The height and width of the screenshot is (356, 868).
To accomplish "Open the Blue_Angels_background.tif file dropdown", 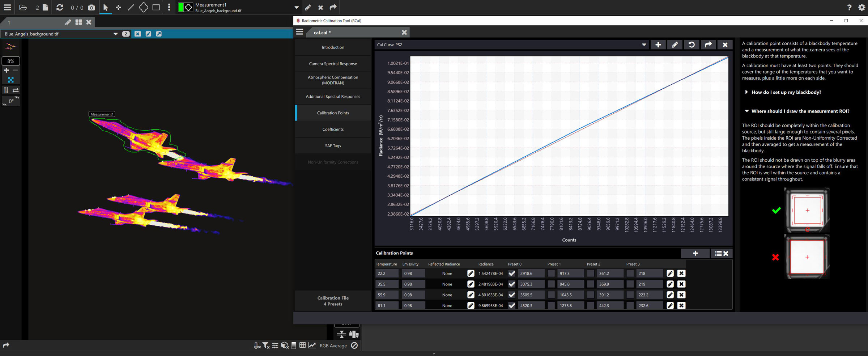I will (x=116, y=34).
